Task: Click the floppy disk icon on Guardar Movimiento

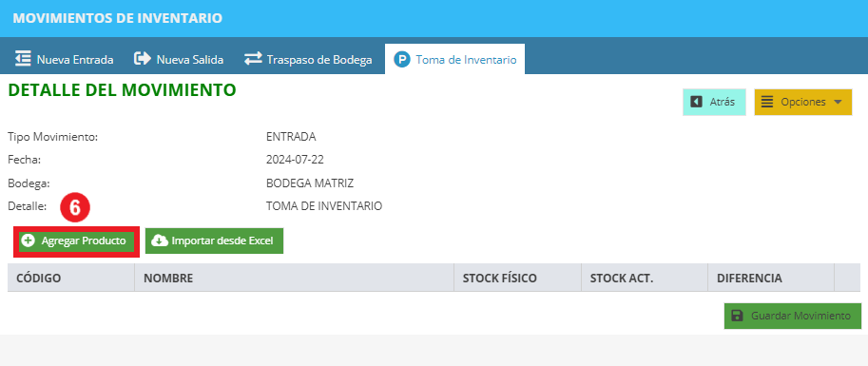Action: click(737, 316)
